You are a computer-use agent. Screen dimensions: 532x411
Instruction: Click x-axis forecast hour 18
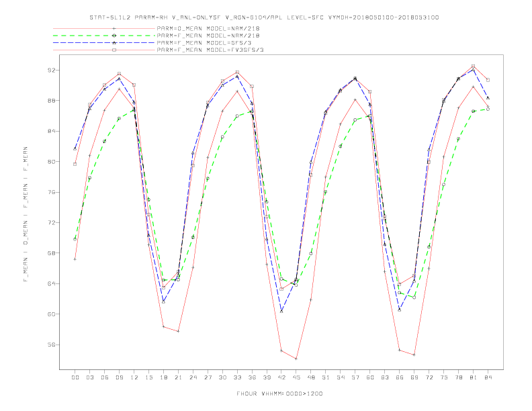tap(163, 377)
